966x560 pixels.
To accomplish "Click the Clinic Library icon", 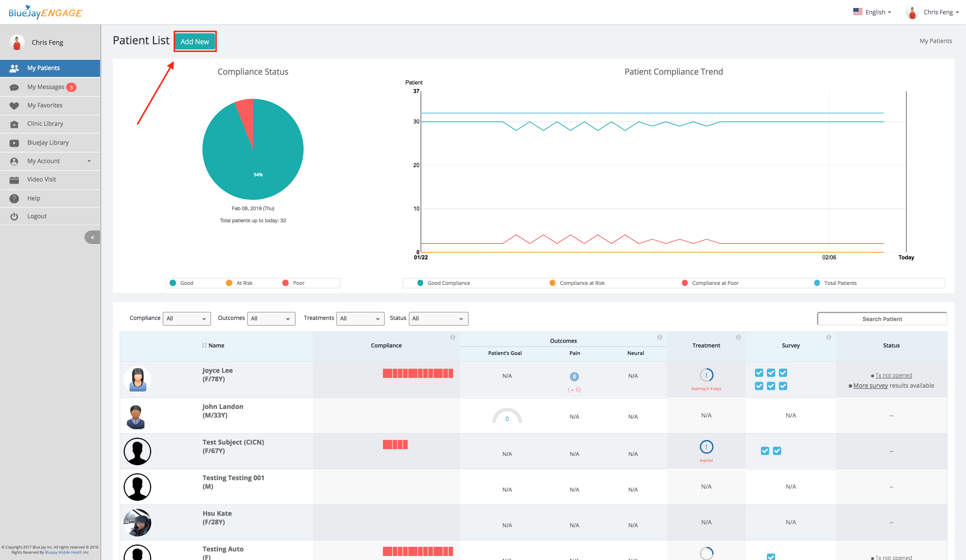I will [x=14, y=124].
